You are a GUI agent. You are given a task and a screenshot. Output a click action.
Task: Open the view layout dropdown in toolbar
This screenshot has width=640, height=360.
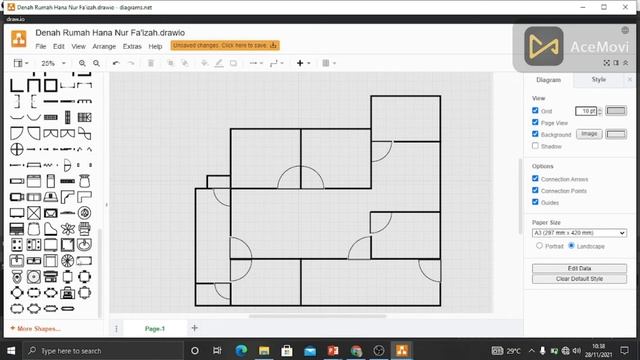[x=21, y=63]
